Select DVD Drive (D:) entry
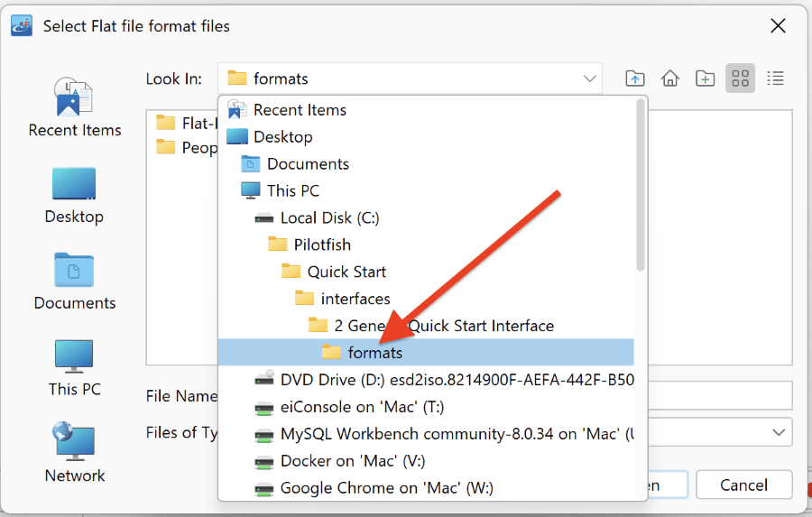Viewport: 812px width, 517px height. tap(426, 380)
